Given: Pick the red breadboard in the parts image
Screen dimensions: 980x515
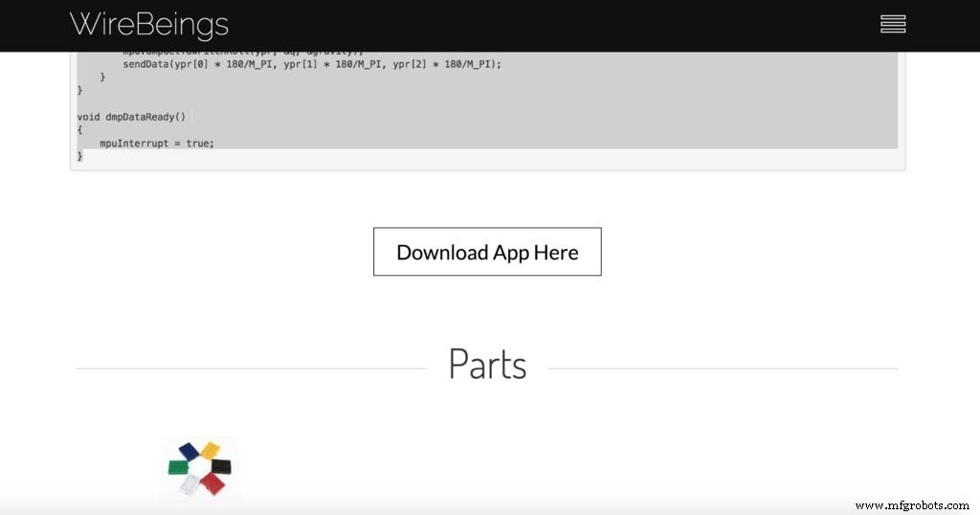Looking at the screenshot, I should coord(212,484).
